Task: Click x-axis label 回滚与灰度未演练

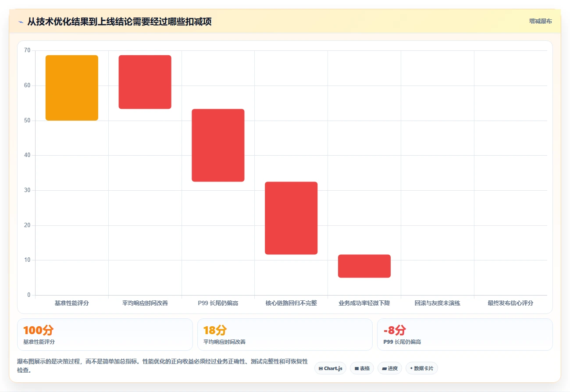Action: click(438, 303)
